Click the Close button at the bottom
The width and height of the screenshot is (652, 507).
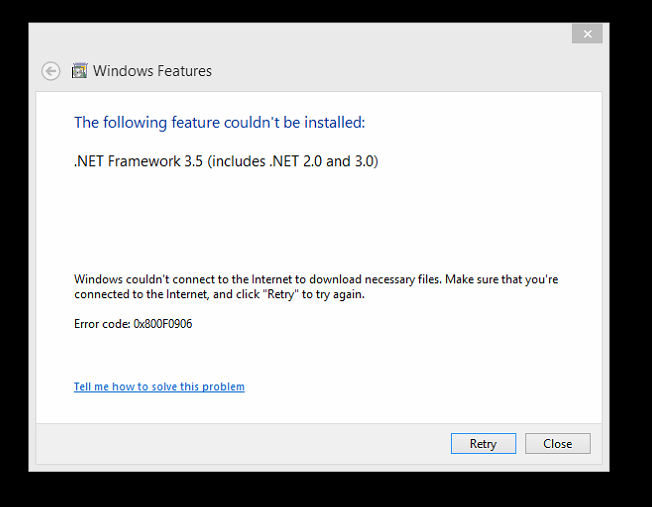click(557, 443)
